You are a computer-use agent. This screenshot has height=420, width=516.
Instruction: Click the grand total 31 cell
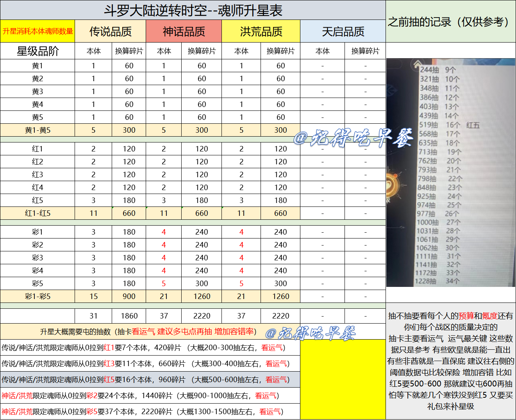point(93,316)
